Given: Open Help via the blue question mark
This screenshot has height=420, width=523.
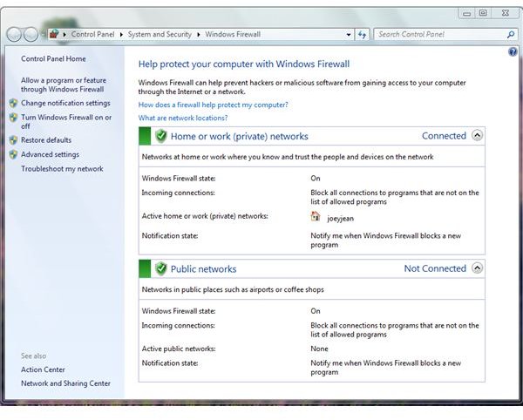Looking at the screenshot, I should (513, 51).
